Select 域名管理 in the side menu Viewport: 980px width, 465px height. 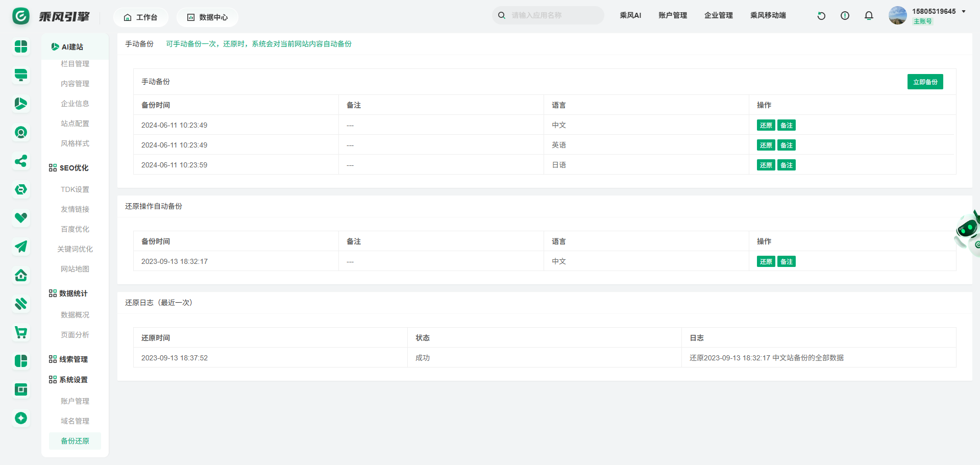point(75,421)
